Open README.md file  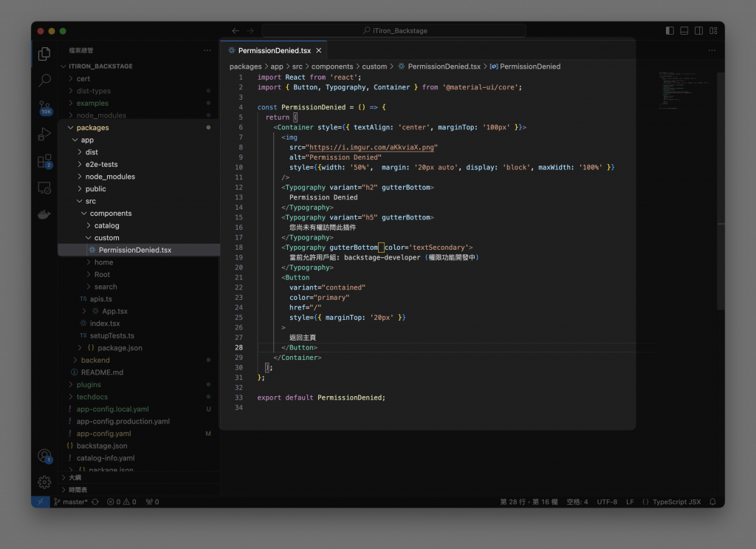tap(139, 372)
